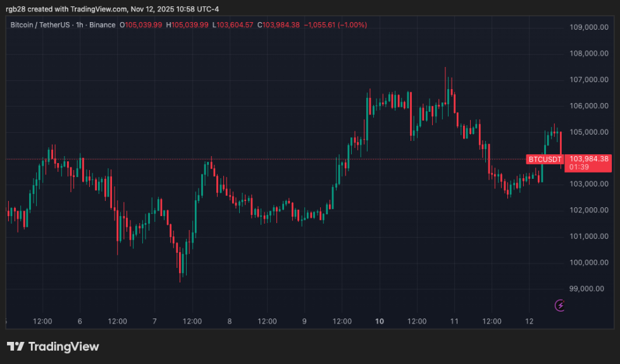Open the time axis by clicking 12:00
Viewport: 620px width, 364px height.
click(x=43, y=321)
